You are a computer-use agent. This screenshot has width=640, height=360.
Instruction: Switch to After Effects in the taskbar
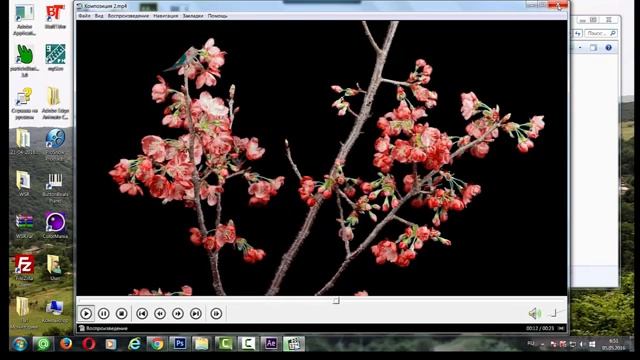click(x=270, y=344)
